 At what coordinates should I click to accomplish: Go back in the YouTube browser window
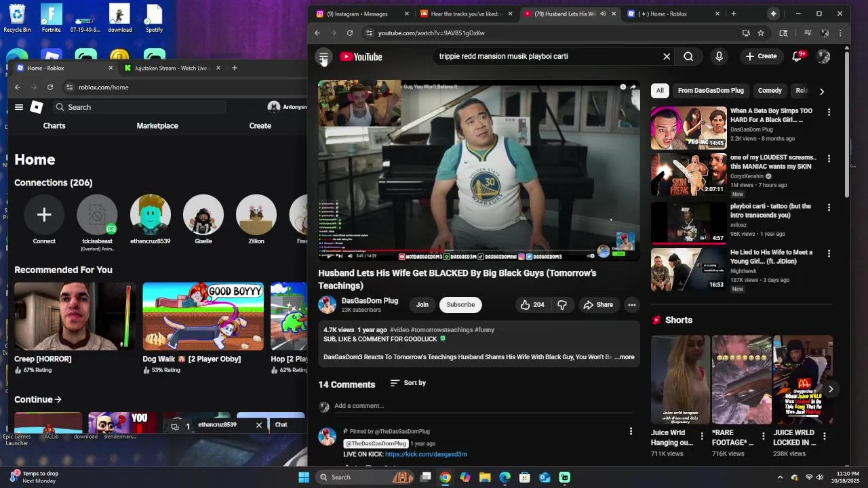317,33
